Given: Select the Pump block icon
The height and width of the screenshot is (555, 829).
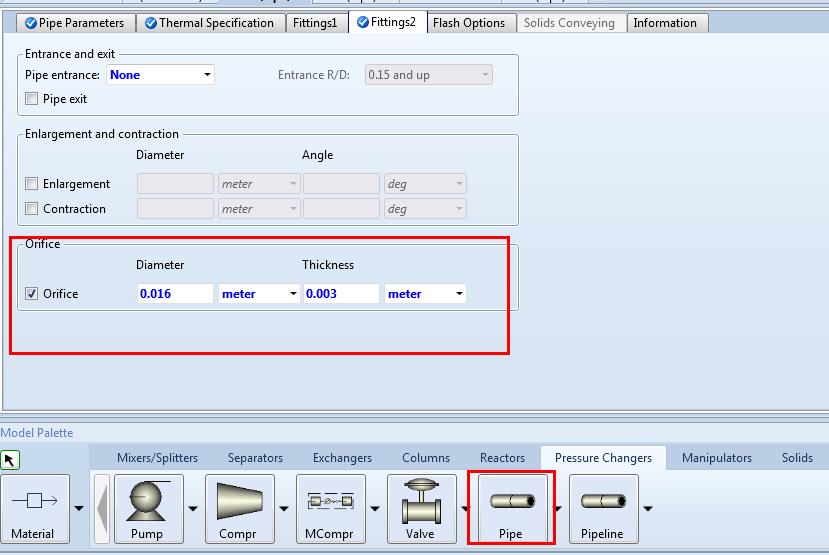Looking at the screenshot, I should pyautogui.click(x=148, y=508).
